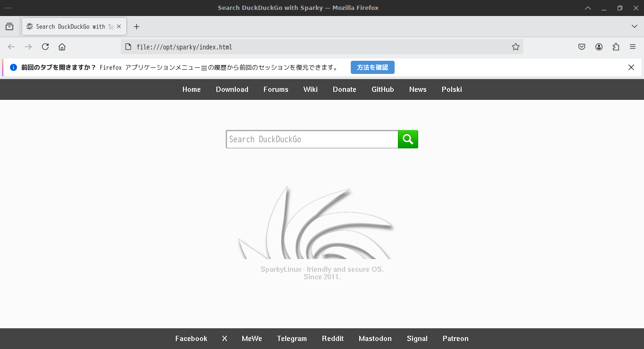Open the Home link in top navigation
The width and height of the screenshot is (644, 349).
pos(191,89)
